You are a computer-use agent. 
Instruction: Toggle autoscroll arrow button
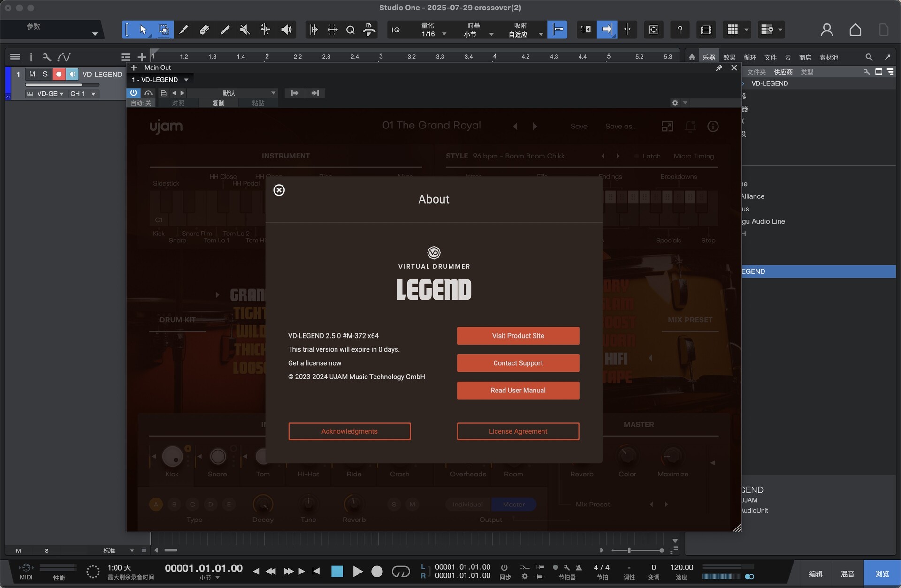607,30
